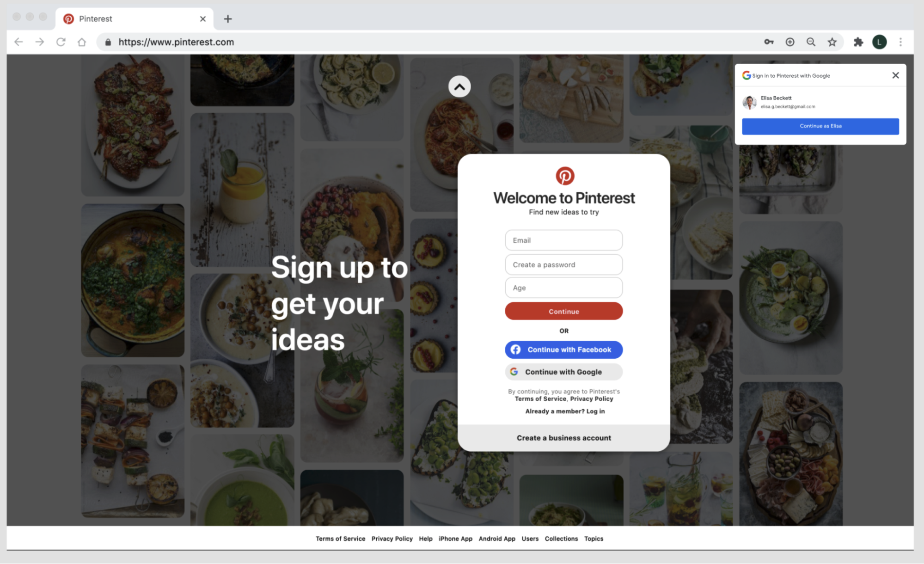
Task: Click the Pinterest logo icon
Action: [x=563, y=176]
